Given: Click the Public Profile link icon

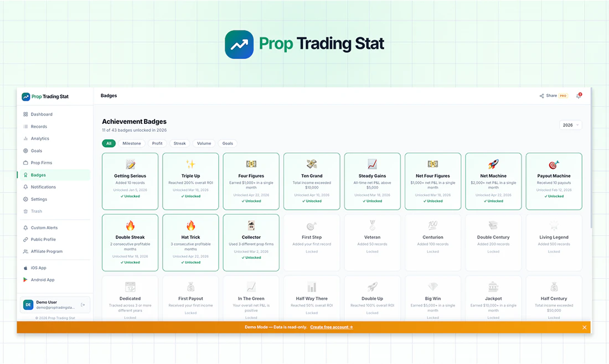Looking at the screenshot, I should (25, 240).
